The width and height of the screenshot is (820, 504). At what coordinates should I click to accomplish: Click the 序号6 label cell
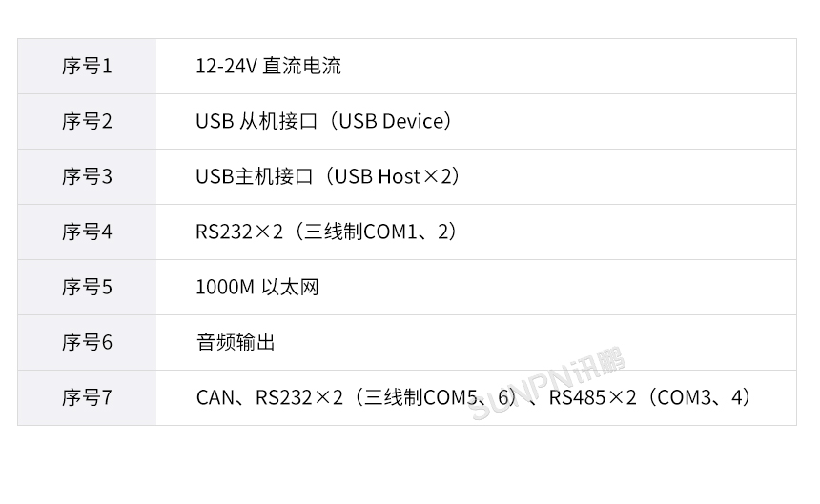(x=87, y=342)
